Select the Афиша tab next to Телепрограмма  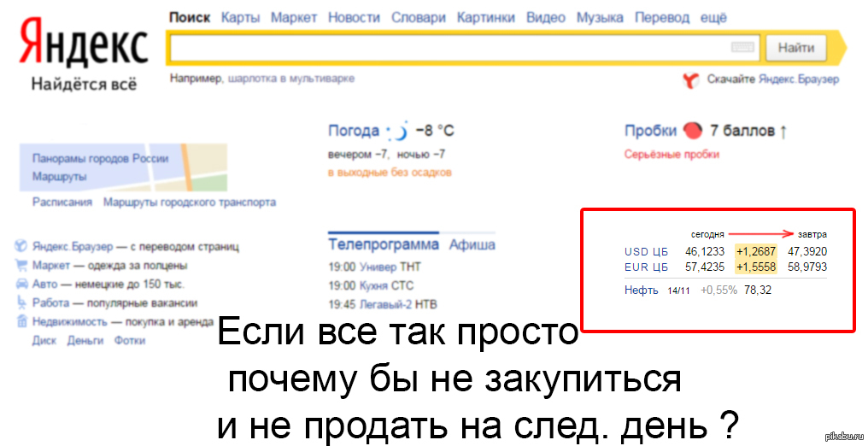(x=472, y=244)
